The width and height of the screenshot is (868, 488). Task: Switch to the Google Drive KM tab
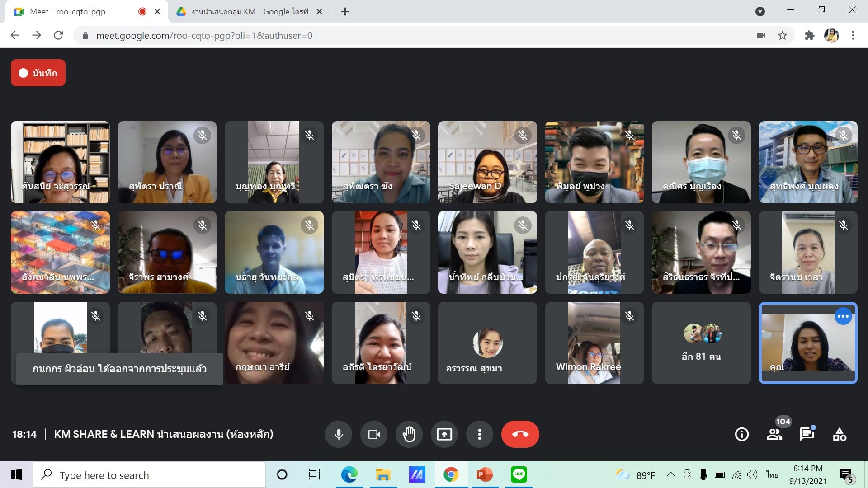pyautogui.click(x=249, y=12)
